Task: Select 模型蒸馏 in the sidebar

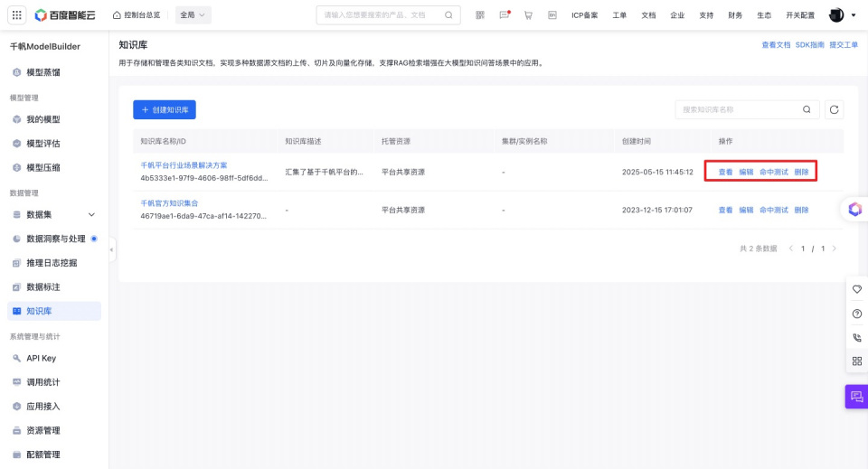Action: tap(43, 72)
